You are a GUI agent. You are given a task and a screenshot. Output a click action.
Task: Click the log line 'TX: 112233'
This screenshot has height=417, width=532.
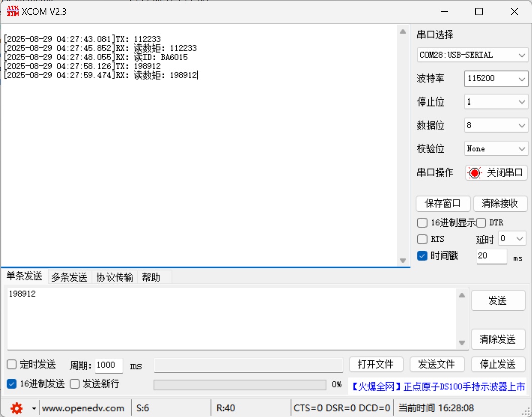coord(82,39)
